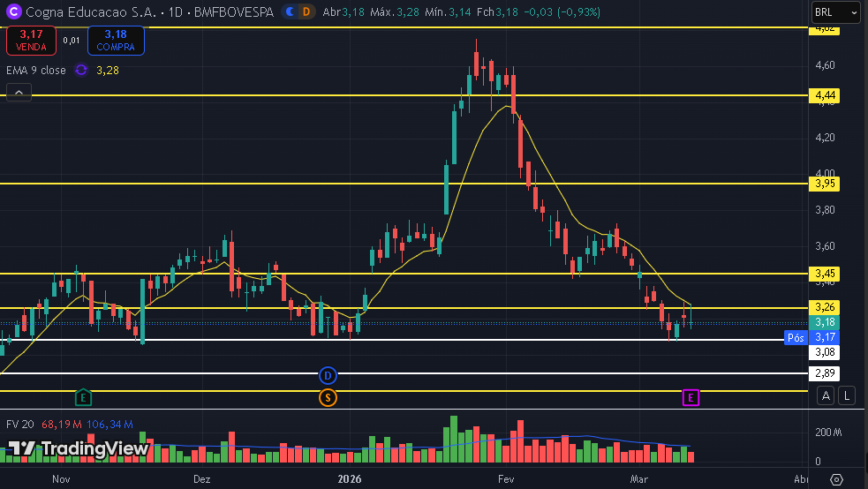The image size is (868, 489).
Task: Click the Abr3,18 opening price value
Action: (343, 12)
